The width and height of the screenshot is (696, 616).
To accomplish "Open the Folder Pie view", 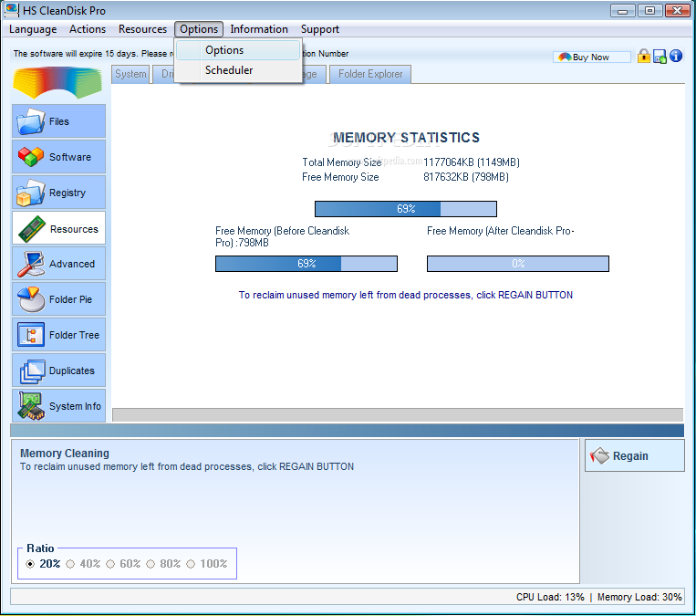I will [58, 299].
